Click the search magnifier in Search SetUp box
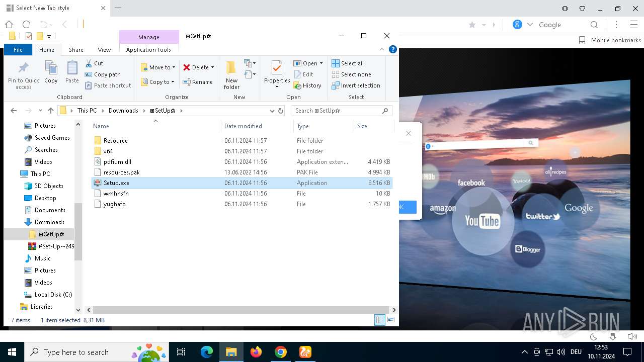Image resolution: width=644 pixels, height=362 pixels. click(x=385, y=111)
